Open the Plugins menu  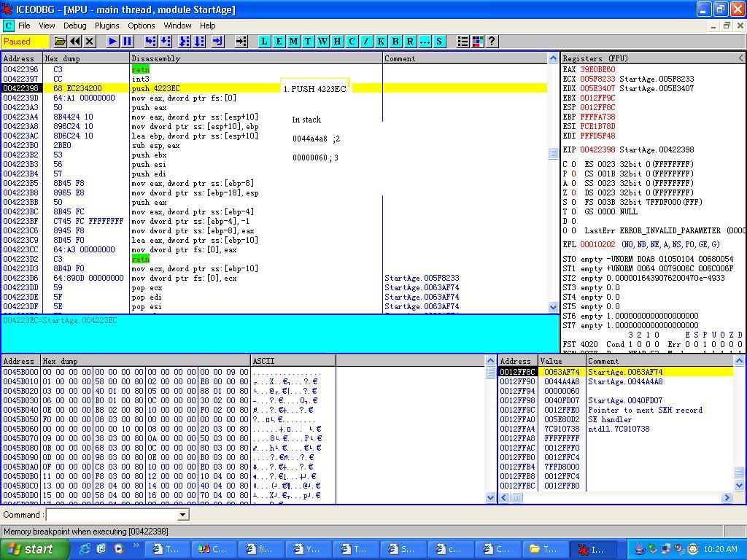tap(107, 26)
